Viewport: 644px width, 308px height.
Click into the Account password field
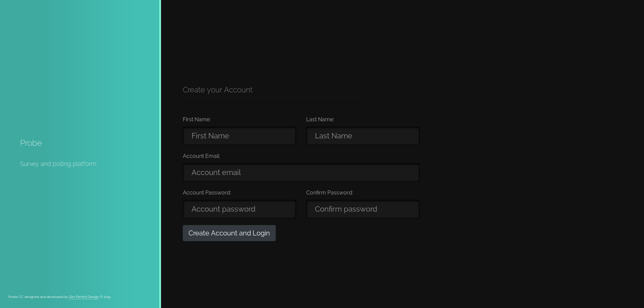point(239,209)
